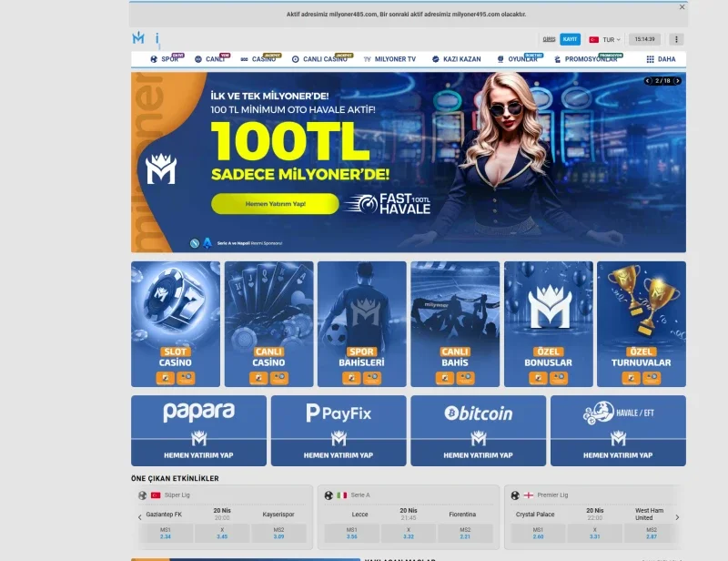Screen dimensions: 728x561
Task: Click the Turkey flag on Süper Lig card
Action: point(156,495)
